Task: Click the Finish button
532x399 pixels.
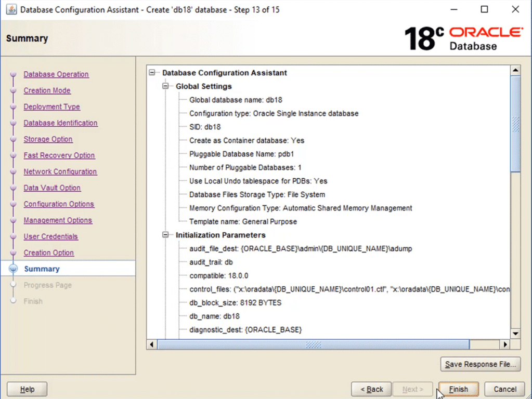Action: point(458,389)
